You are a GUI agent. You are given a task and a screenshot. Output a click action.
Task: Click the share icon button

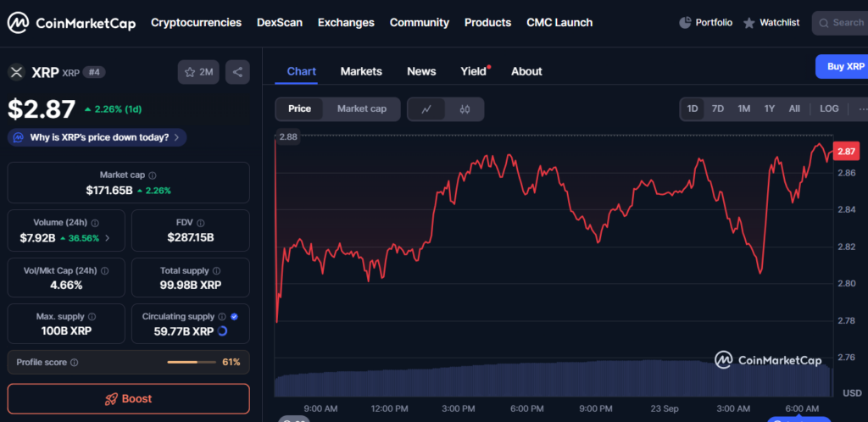click(237, 72)
